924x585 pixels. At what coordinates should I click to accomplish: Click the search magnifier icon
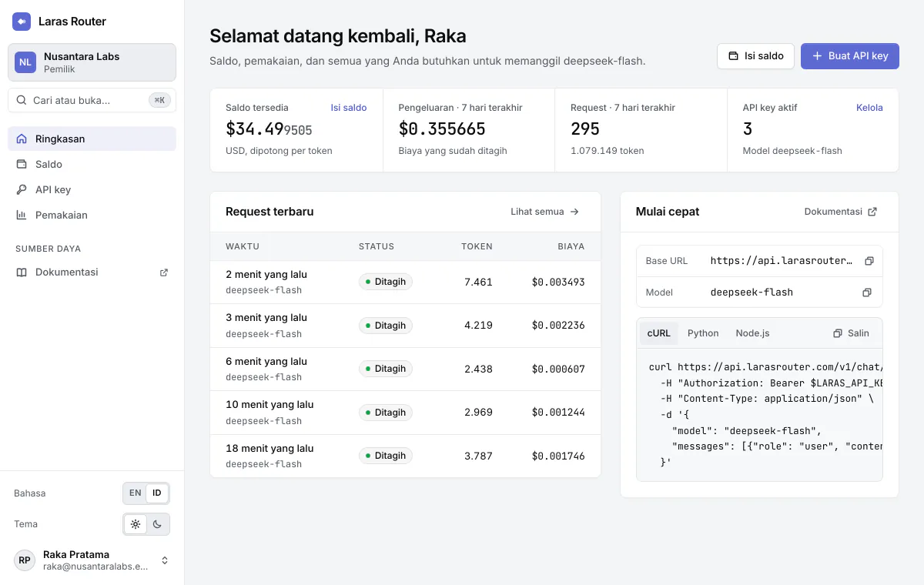pyautogui.click(x=21, y=100)
